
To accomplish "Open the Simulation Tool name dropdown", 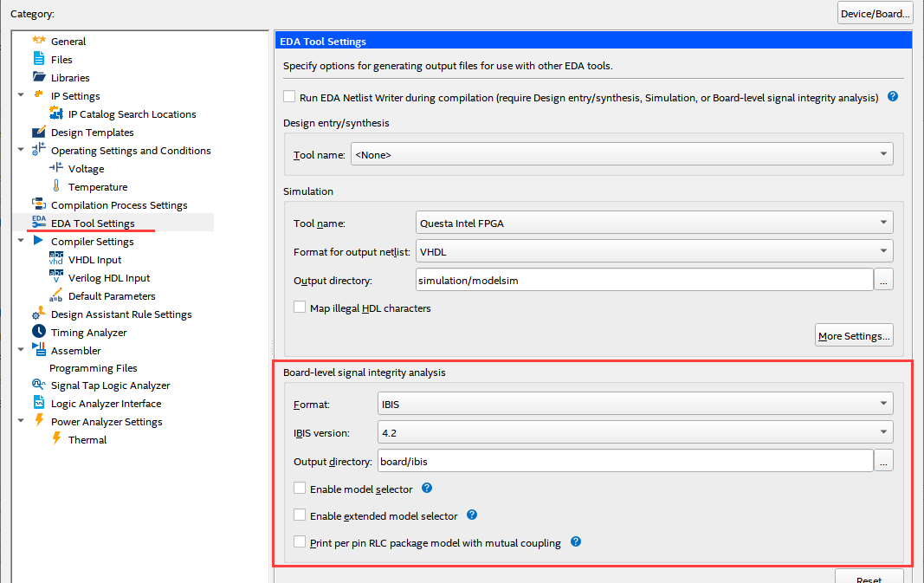I will [x=654, y=223].
